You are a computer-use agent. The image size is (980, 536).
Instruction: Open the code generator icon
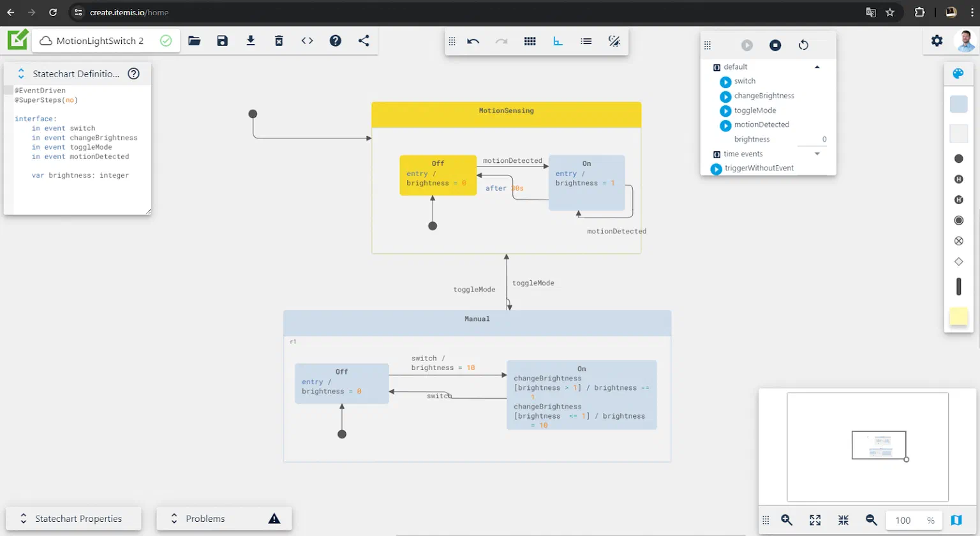click(307, 41)
